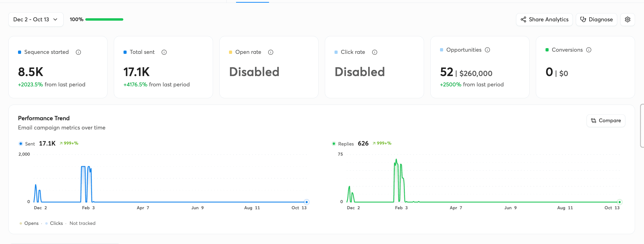Click the info icon beside Click rate
Image resolution: width=644 pixels, height=244 pixels.
(x=375, y=52)
